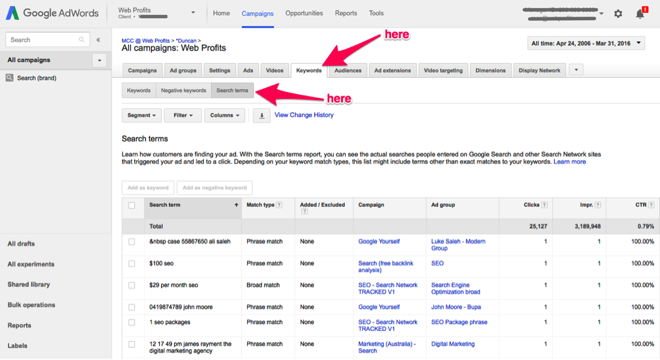
Task: Expand the more tabs dropdown arrow
Action: [x=576, y=70]
